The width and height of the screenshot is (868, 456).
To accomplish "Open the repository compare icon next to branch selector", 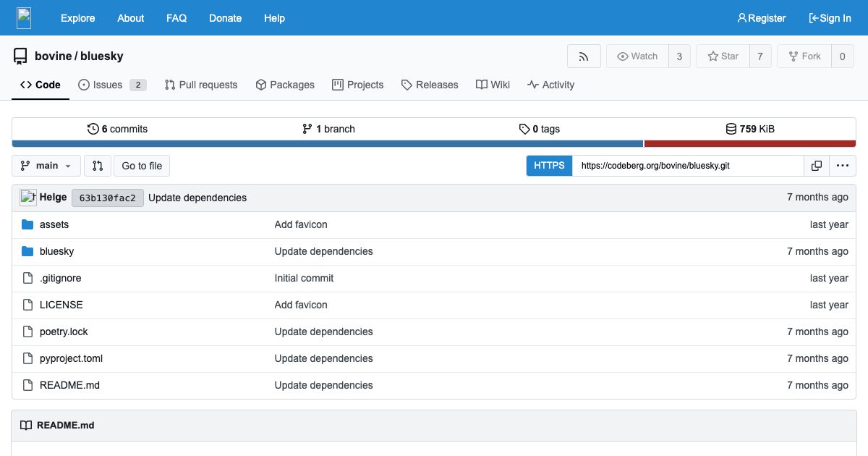I will [x=98, y=165].
